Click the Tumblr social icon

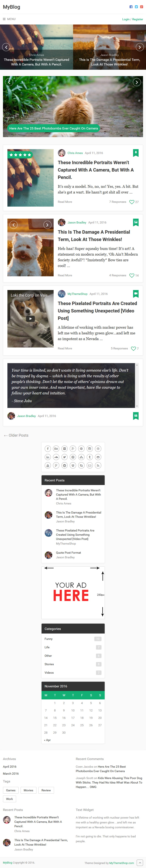point(90,457)
